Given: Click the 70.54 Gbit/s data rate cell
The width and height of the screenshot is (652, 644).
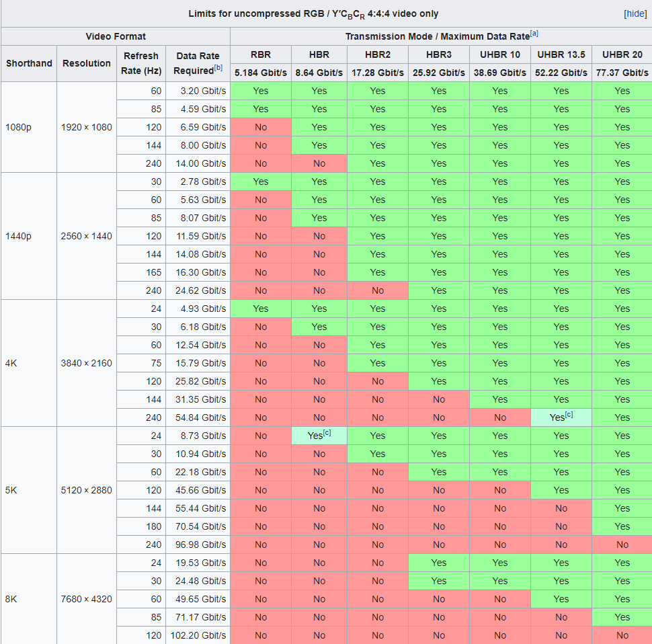Looking at the screenshot, I should point(198,526).
